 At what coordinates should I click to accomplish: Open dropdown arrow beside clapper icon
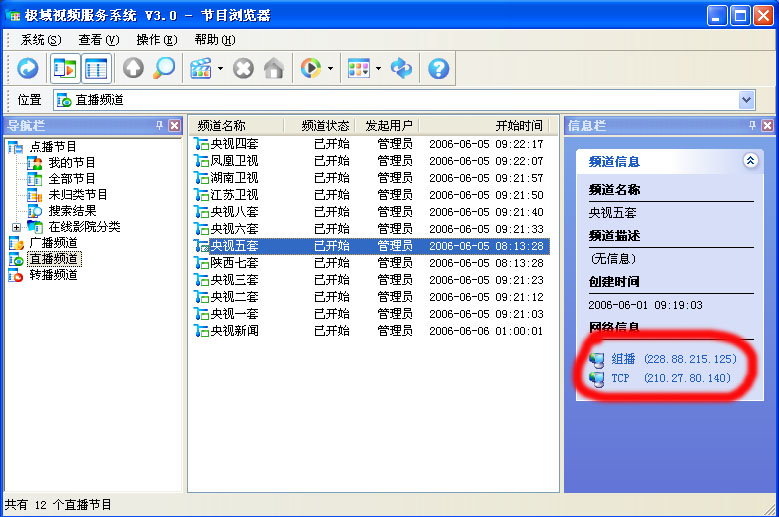(x=220, y=69)
